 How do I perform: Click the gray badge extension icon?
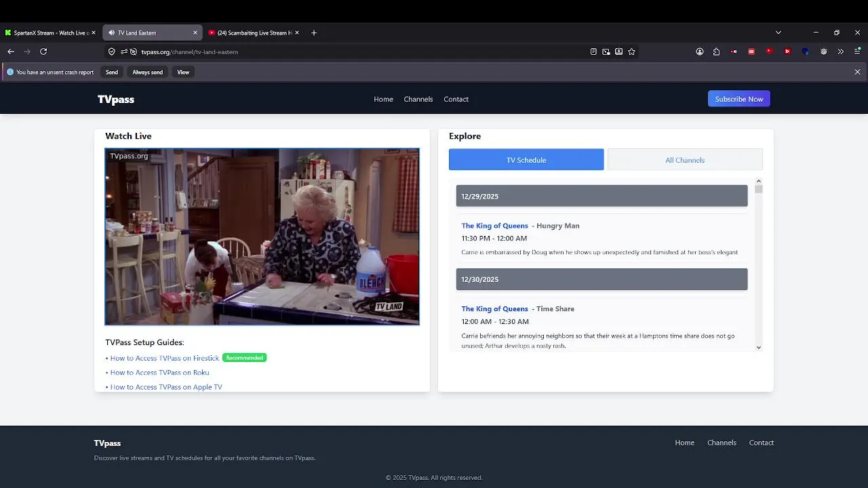pyautogui.click(x=823, y=52)
